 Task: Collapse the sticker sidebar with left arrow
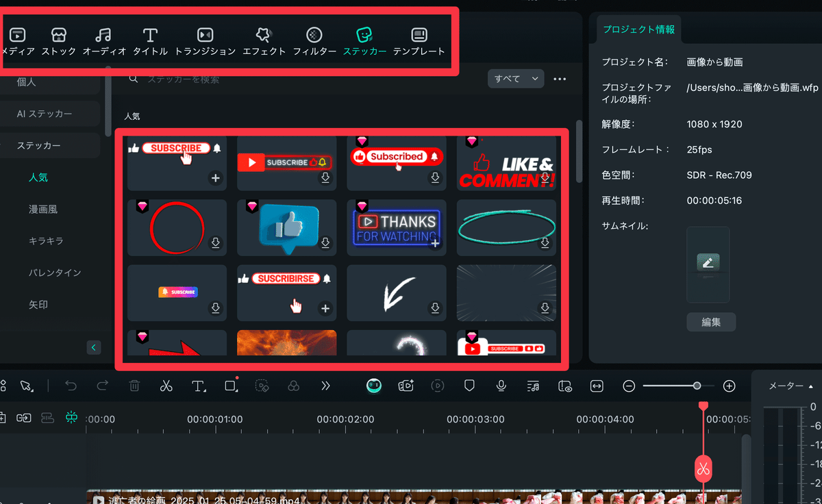[x=94, y=347]
